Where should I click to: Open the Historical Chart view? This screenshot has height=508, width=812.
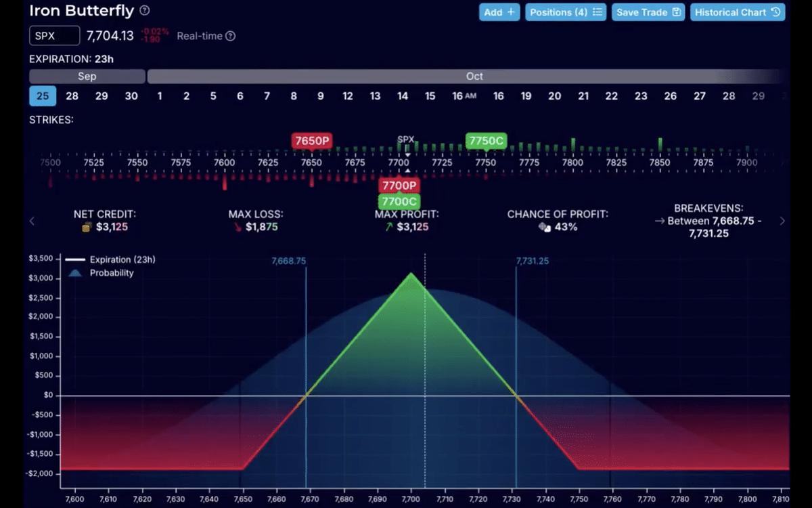[x=738, y=12]
